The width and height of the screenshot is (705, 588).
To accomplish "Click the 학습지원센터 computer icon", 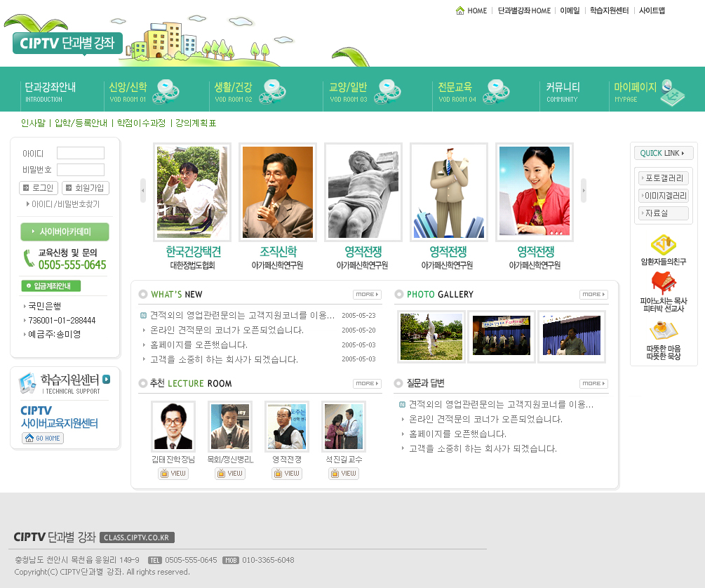I will point(27,382).
